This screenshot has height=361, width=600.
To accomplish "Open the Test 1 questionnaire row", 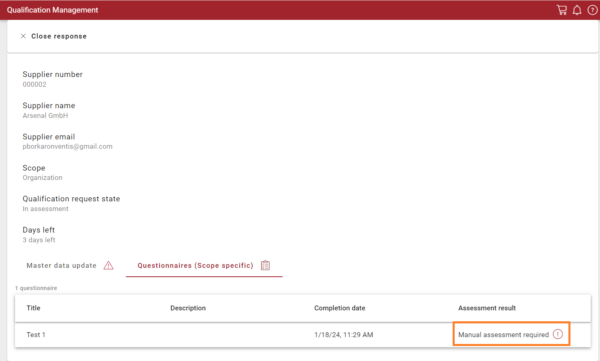I will 303,335.
